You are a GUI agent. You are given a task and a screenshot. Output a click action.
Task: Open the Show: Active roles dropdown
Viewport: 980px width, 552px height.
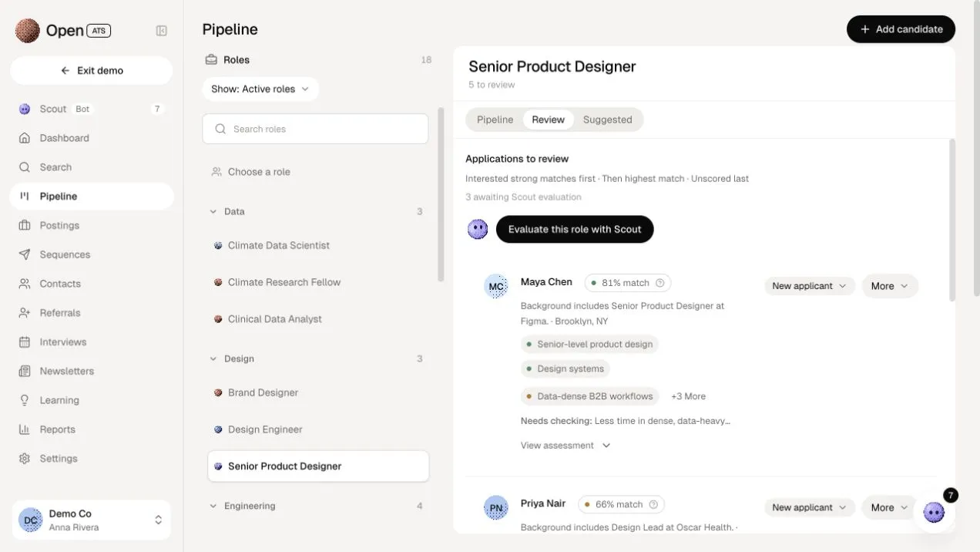260,89
